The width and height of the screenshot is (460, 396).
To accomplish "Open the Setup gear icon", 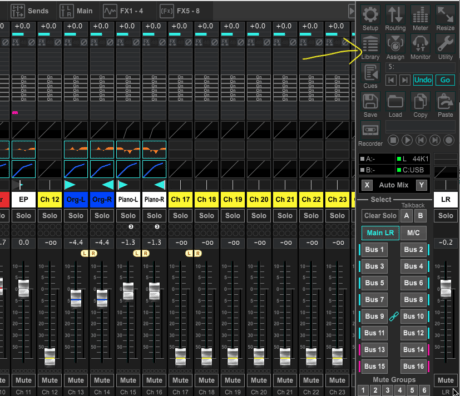I will pos(370,18).
